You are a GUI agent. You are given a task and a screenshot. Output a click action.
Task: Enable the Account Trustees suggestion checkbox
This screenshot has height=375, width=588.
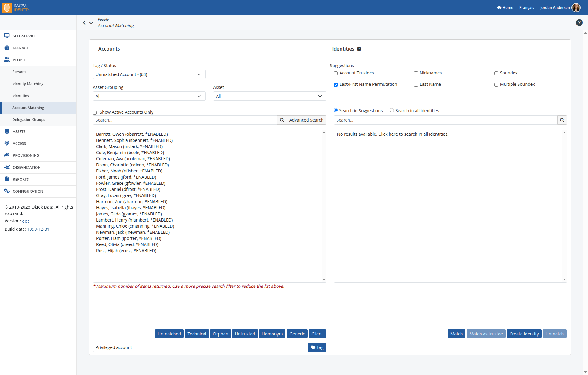pos(336,73)
